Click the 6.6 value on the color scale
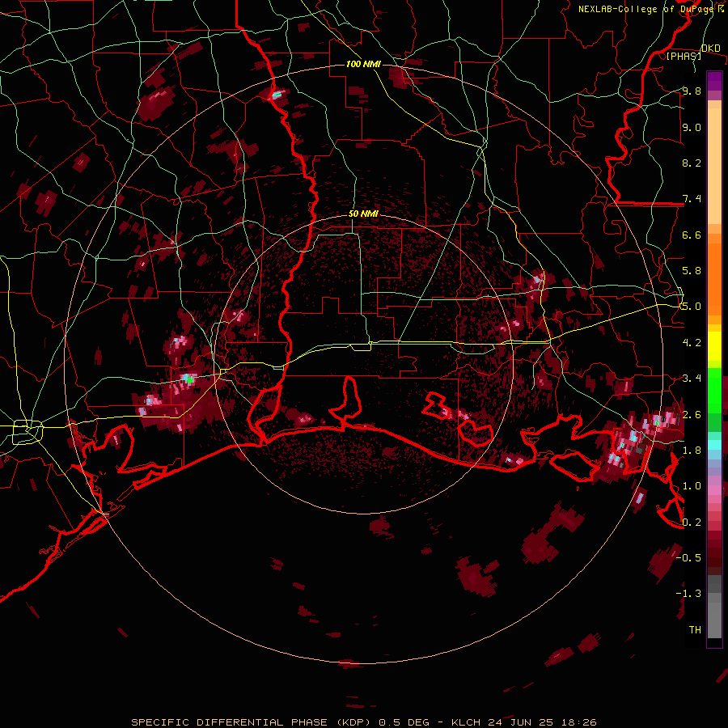The width and height of the screenshot is (728, 728). point(692,235)
